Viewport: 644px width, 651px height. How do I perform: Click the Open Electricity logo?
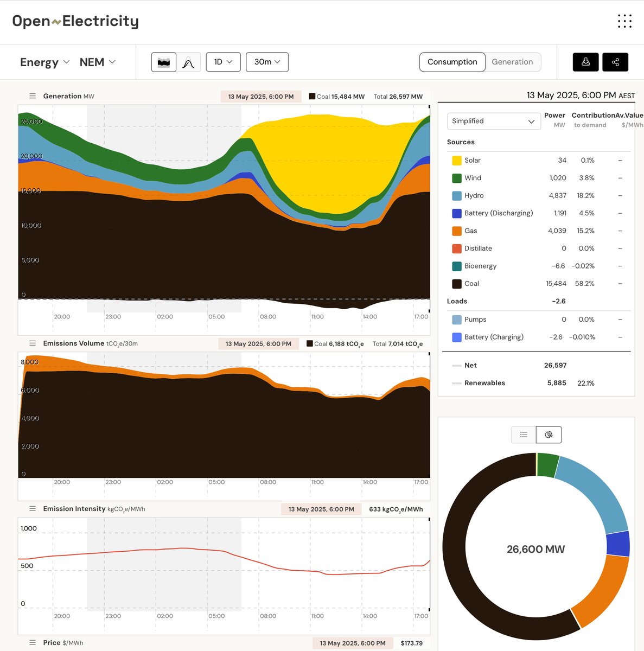point(75,21)
